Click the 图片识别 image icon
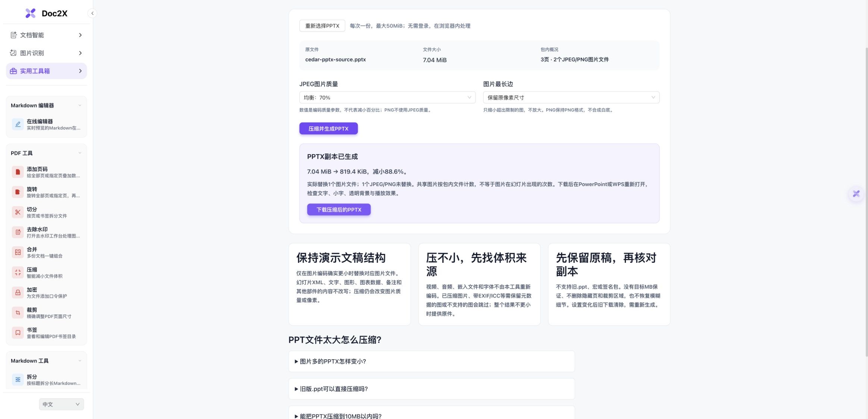Viewport: 868px width, 419px height. click(13, 53)
